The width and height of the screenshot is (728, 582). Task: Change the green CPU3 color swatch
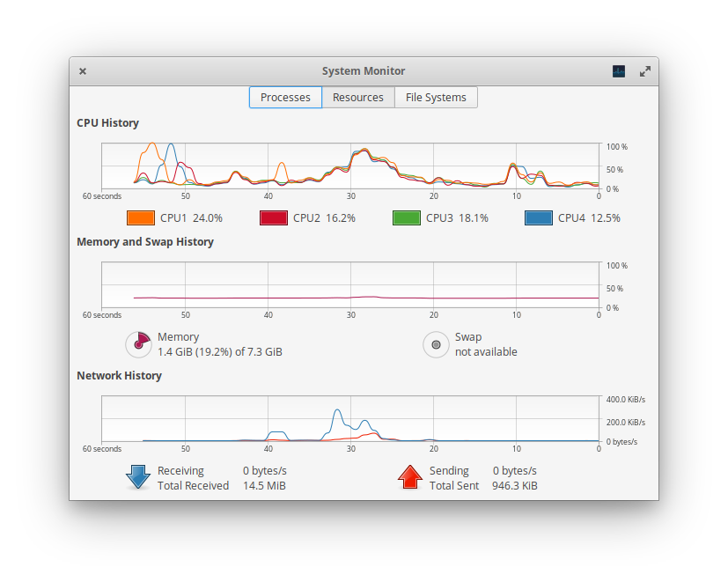pos(406,217)
